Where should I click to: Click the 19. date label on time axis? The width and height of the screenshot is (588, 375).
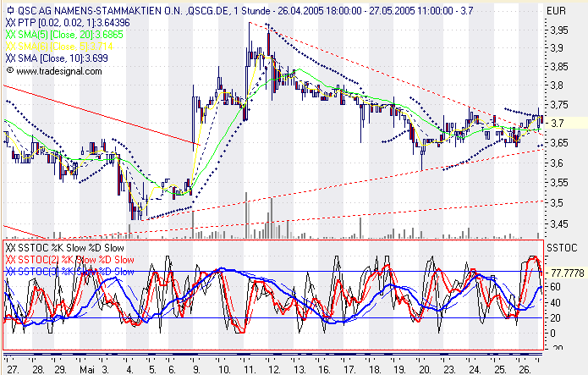pos(399,370)
